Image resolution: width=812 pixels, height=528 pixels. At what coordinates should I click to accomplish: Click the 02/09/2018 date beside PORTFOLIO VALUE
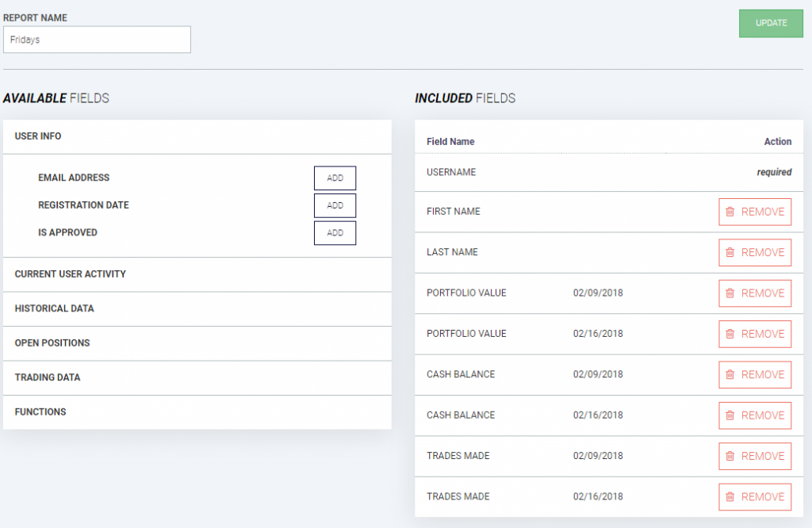click(x=598, y=293)
